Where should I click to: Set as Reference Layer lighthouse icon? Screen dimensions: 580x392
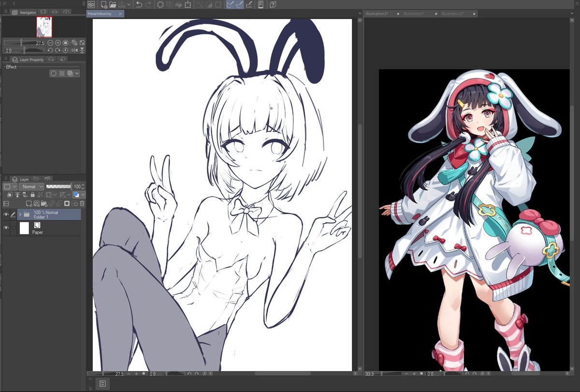pos(17,194)
